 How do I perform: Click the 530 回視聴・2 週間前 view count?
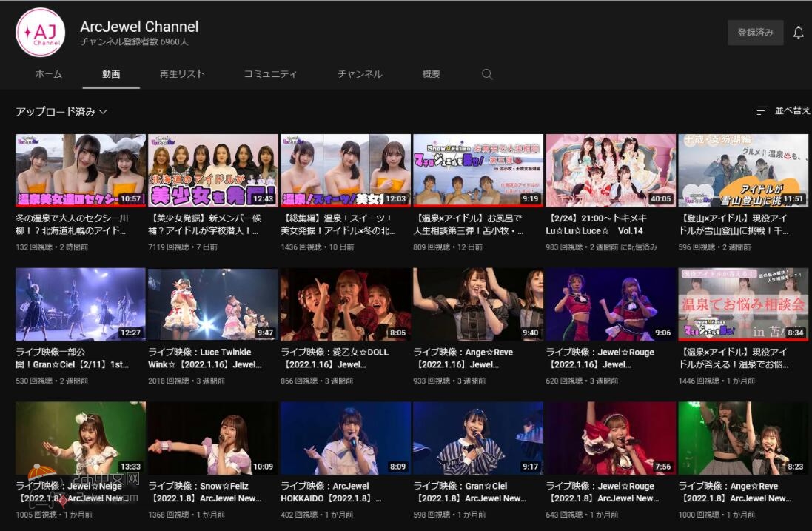52,381
